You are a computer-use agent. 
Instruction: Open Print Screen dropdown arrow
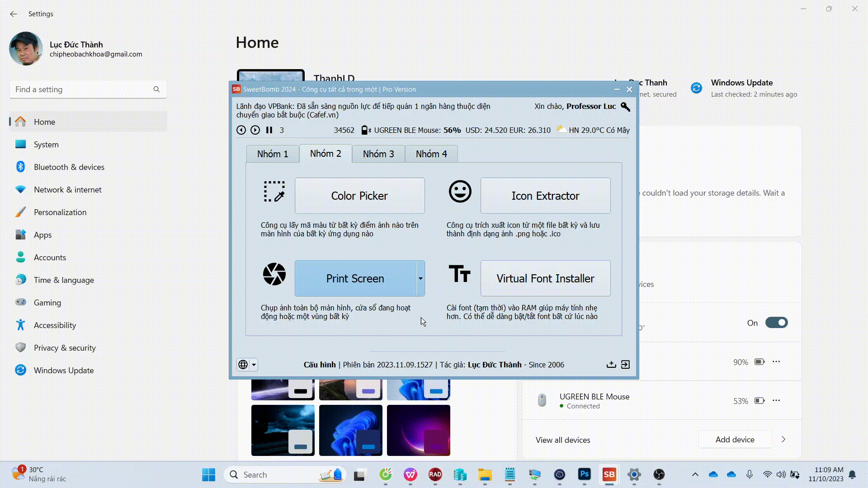[420, 278]
